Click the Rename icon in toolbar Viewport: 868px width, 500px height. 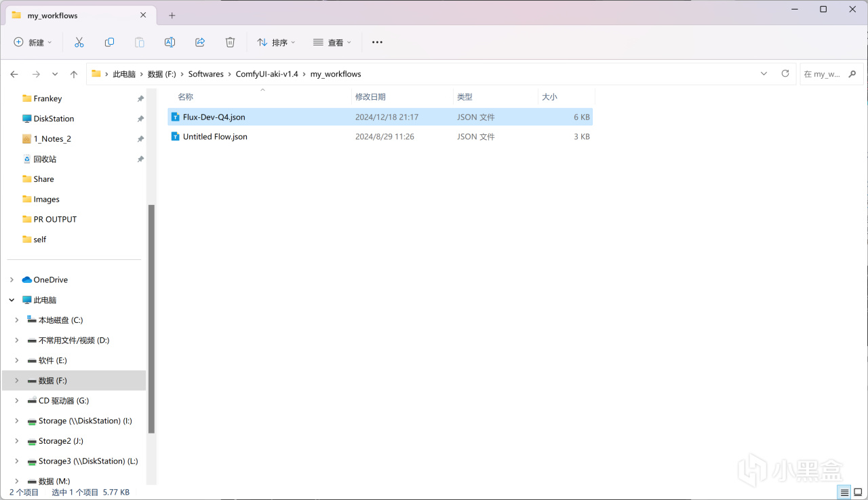coord(170,42)
